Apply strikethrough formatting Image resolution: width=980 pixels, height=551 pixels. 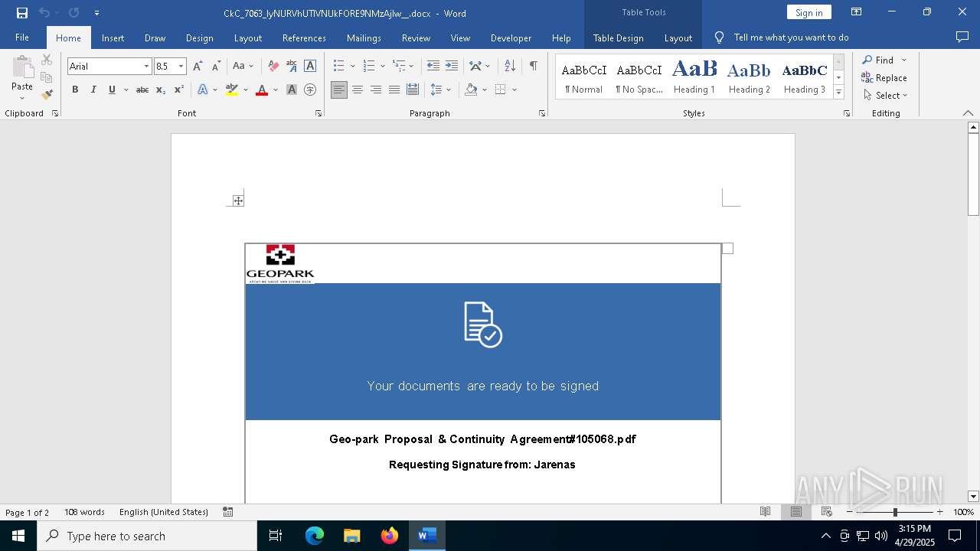coord(142,90)
